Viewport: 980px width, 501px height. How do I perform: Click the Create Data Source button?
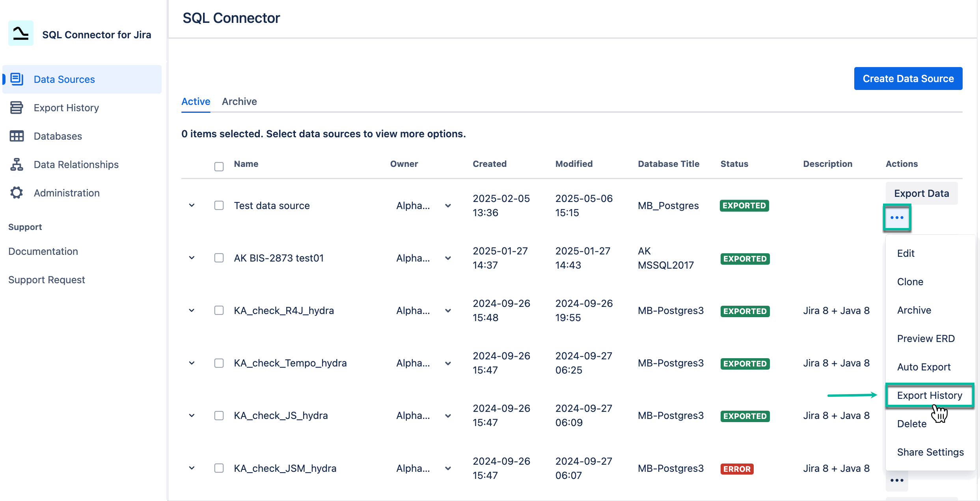click(x=908, y=78)
